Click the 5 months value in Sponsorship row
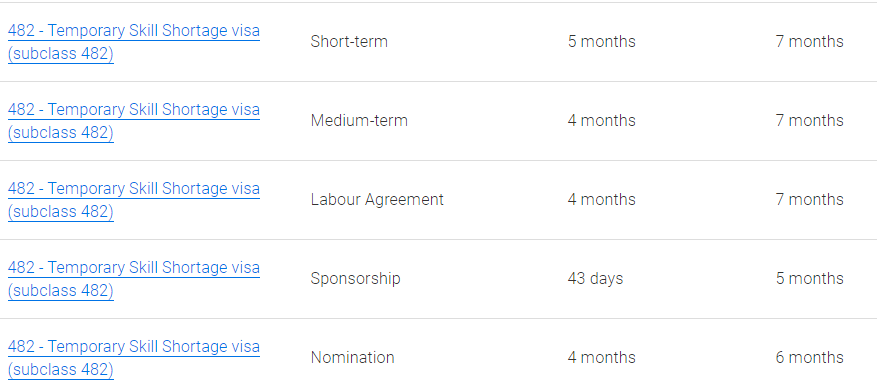This screenshot has width=877, height=388. pyautogui.click(x=809, y=278)
